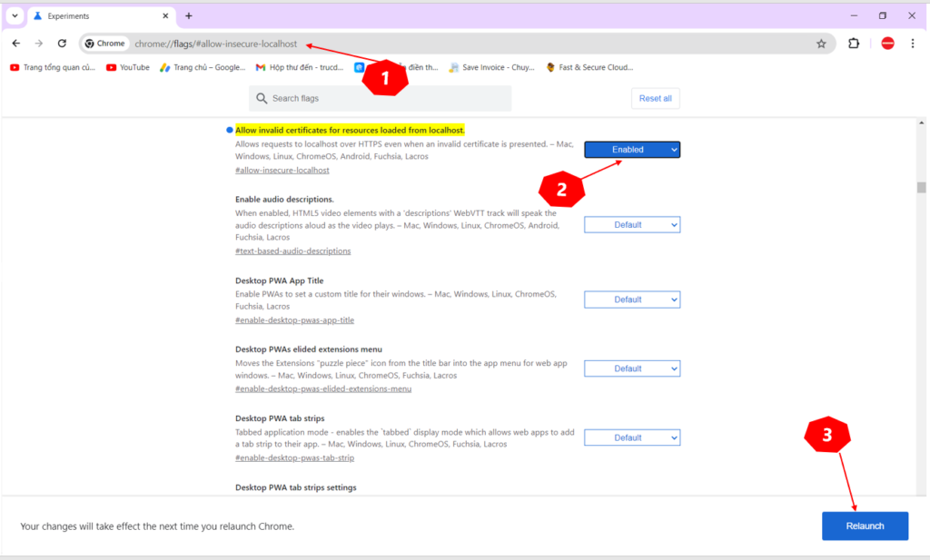Open the #allow-insecure-localhost flag link

click(282, 169)
